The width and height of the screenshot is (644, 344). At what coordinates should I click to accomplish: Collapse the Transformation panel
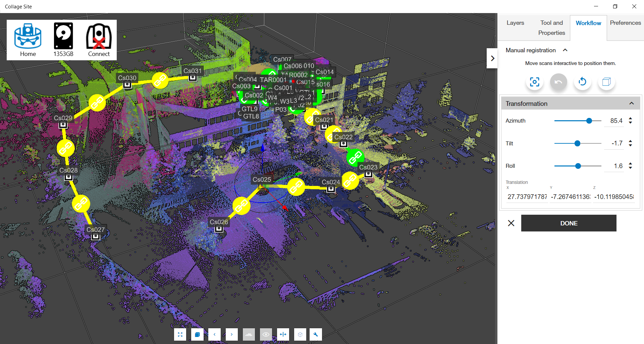[631, 104]
